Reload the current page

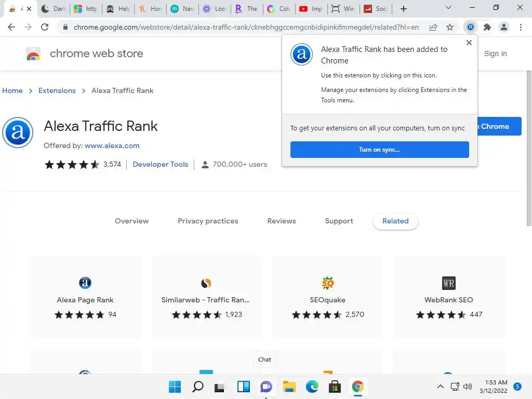pos(45,27)
